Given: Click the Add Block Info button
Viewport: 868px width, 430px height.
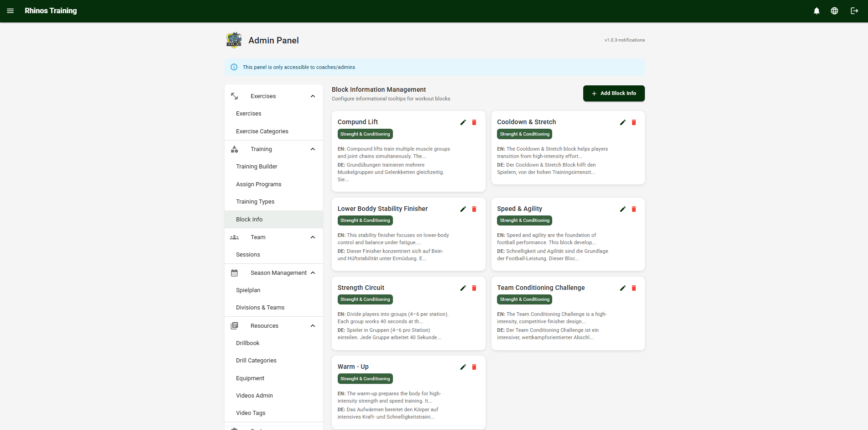Looking at the screenshot, I should coord(614,93).
